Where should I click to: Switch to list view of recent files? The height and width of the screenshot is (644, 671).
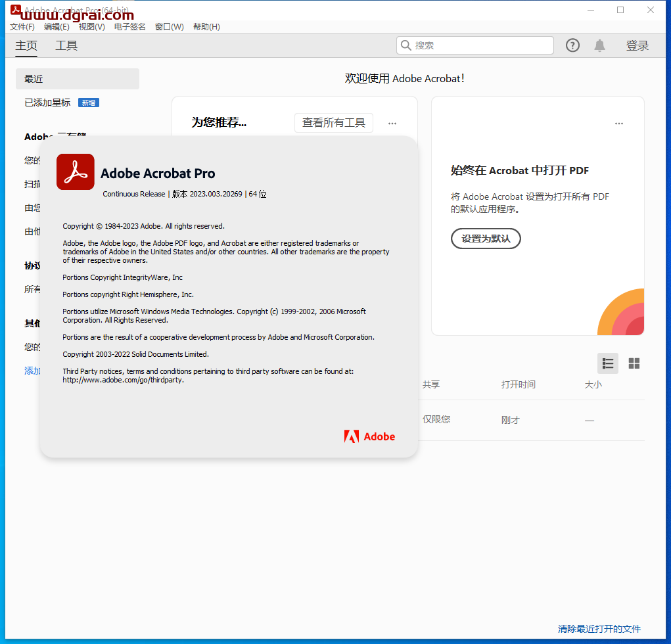608,363
